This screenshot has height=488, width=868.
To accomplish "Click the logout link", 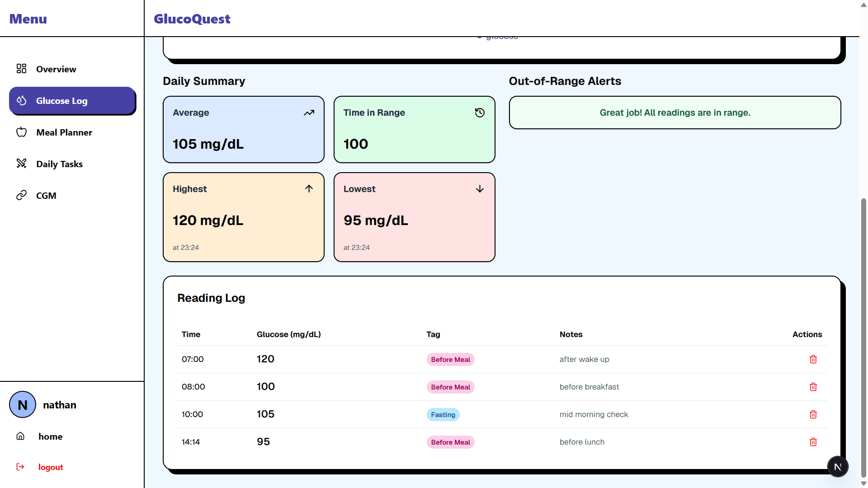I will [x=50, y=467].
